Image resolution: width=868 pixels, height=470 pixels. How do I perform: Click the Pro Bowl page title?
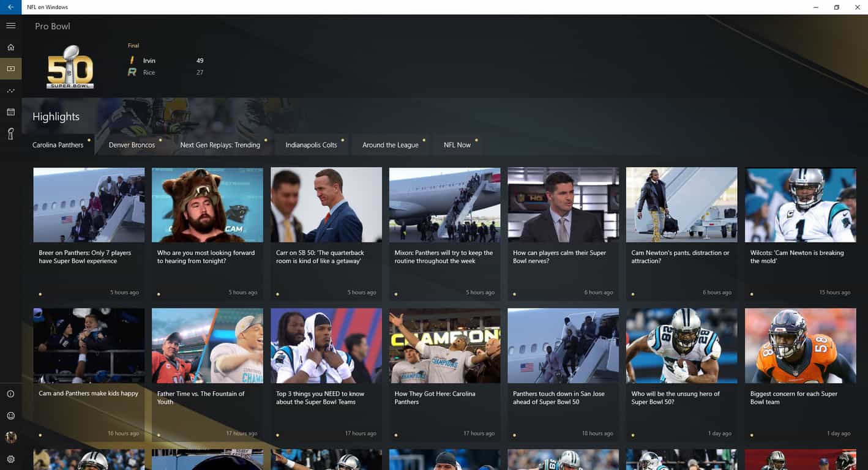(x=53, y=26)
